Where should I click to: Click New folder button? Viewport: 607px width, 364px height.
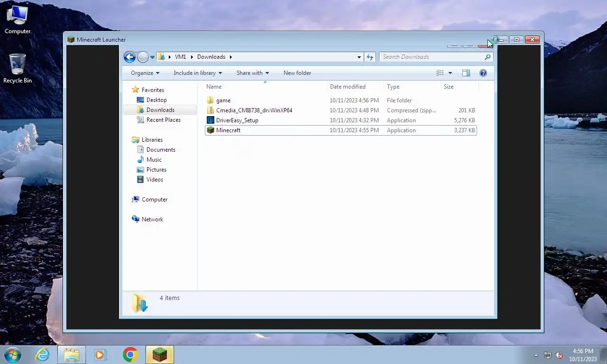click(297, 73)
